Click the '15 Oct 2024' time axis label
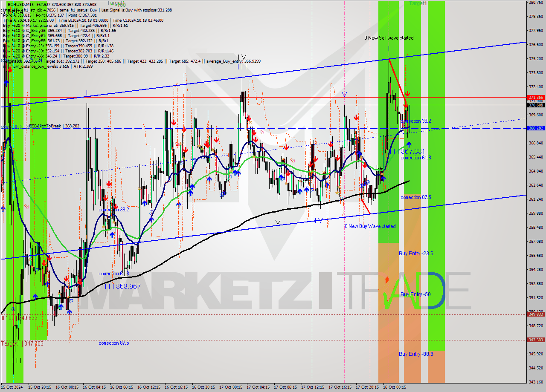546x392 pixels. pyautogui.click(x=12, y=387)
